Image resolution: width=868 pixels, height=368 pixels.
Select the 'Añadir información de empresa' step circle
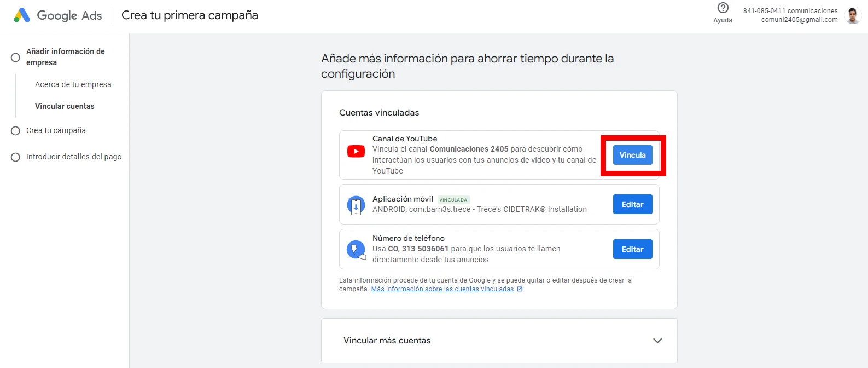click(x=16, y=57)
